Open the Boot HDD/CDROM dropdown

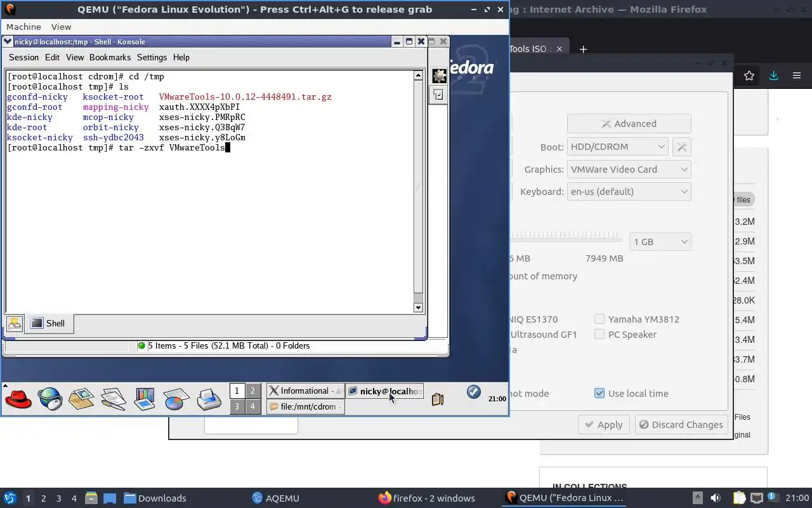point(617,147)
